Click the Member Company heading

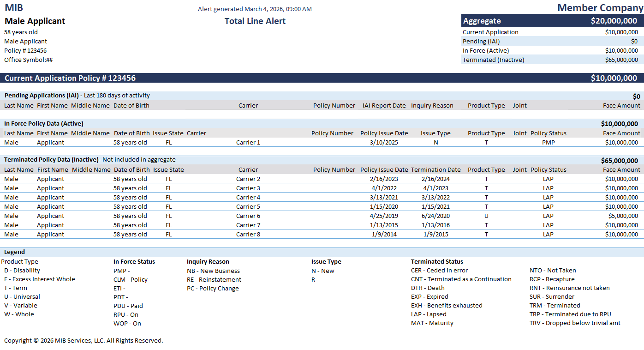click(600, 7)
